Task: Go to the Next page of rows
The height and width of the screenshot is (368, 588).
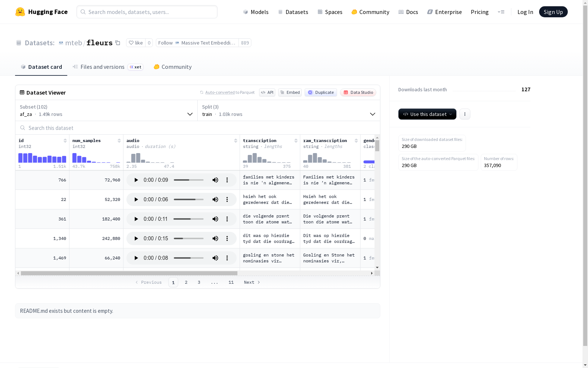Action: [x=252, y=282]
